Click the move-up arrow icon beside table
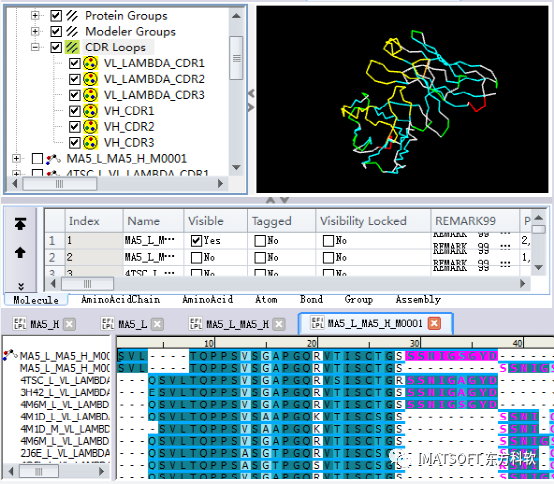 tap(20, 253)
